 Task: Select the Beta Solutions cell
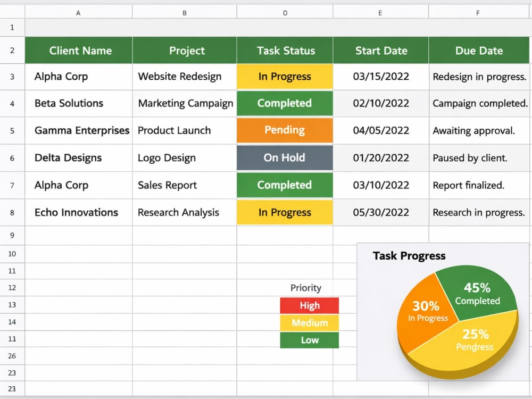coord(78,104)
